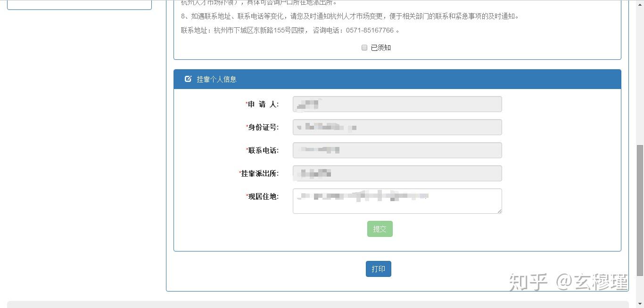Click the 身份证号 field label

(262, 127)
